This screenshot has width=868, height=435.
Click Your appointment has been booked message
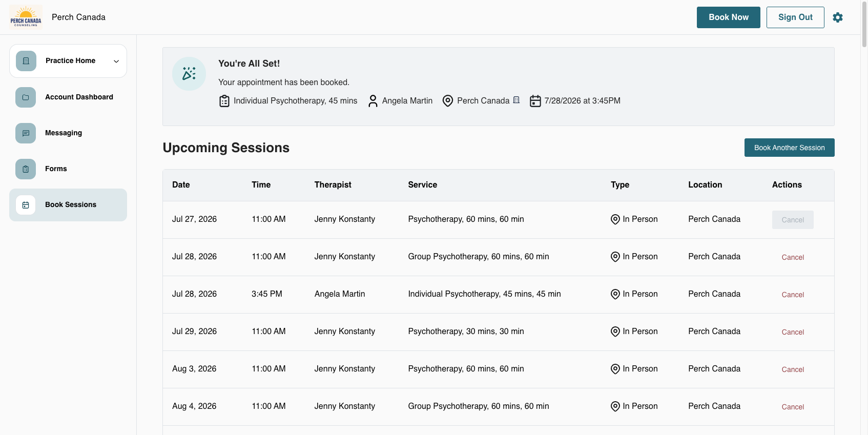pos(284,82)
